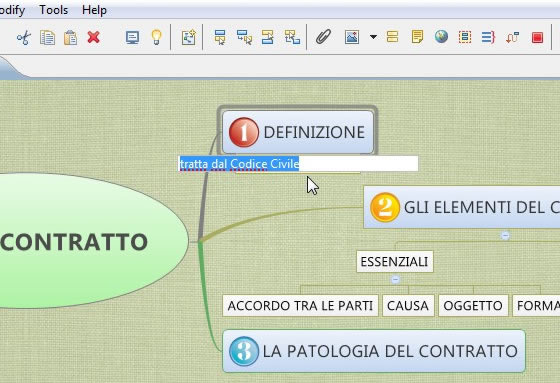Insert topic after icon
Viewport: 560px width, 383px height.
[220, 37]
